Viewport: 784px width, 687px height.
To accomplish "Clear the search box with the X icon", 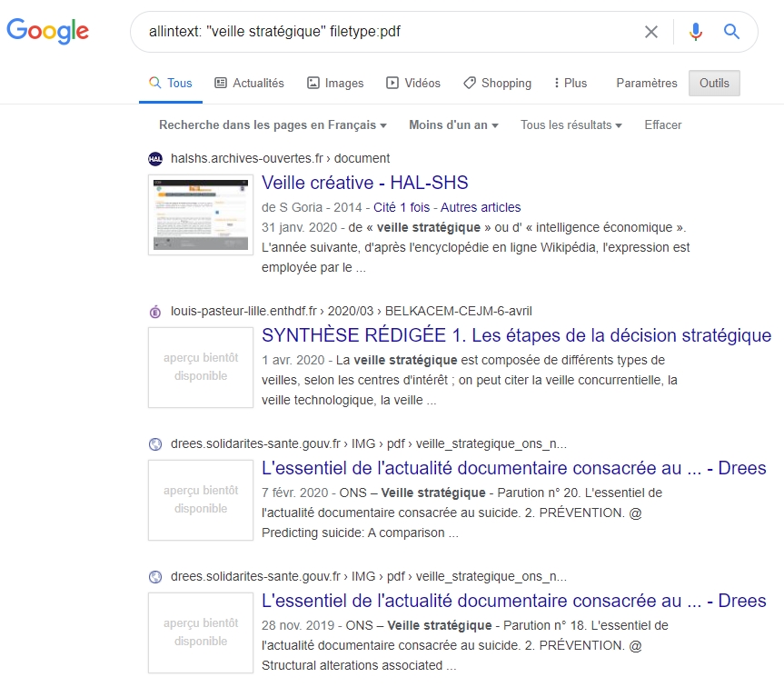I will click(651, 32).
